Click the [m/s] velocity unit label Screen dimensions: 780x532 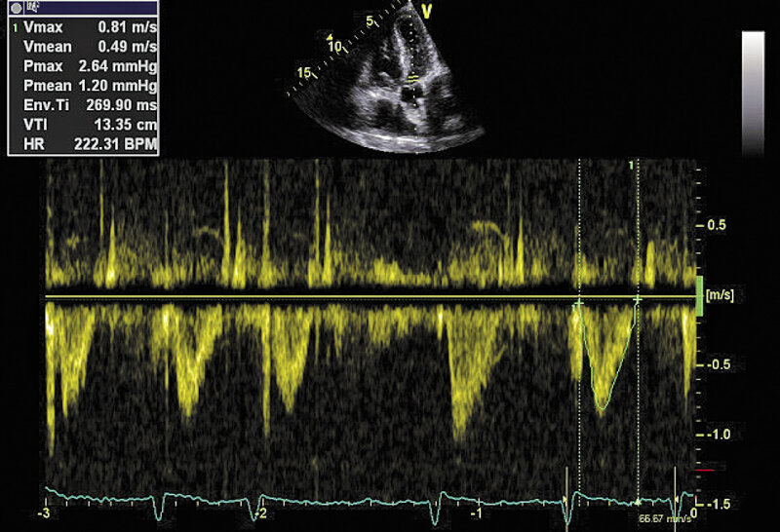pyautogui.click(x=720, y=295)
